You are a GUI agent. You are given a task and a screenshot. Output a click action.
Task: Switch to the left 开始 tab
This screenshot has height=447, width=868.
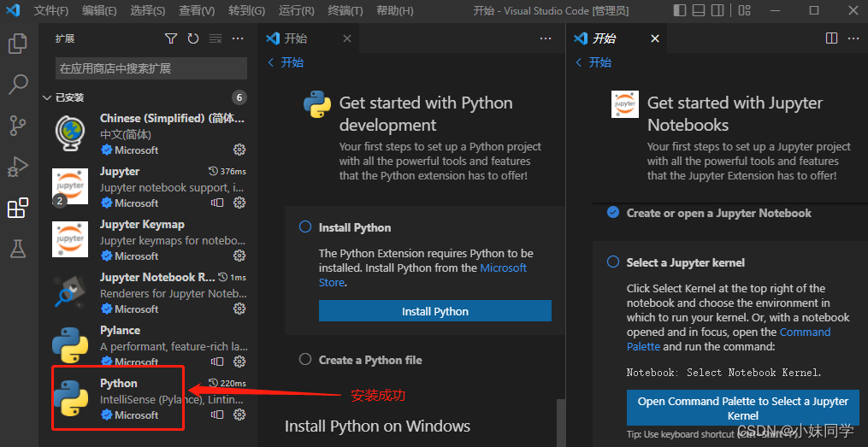pos(309,38)
